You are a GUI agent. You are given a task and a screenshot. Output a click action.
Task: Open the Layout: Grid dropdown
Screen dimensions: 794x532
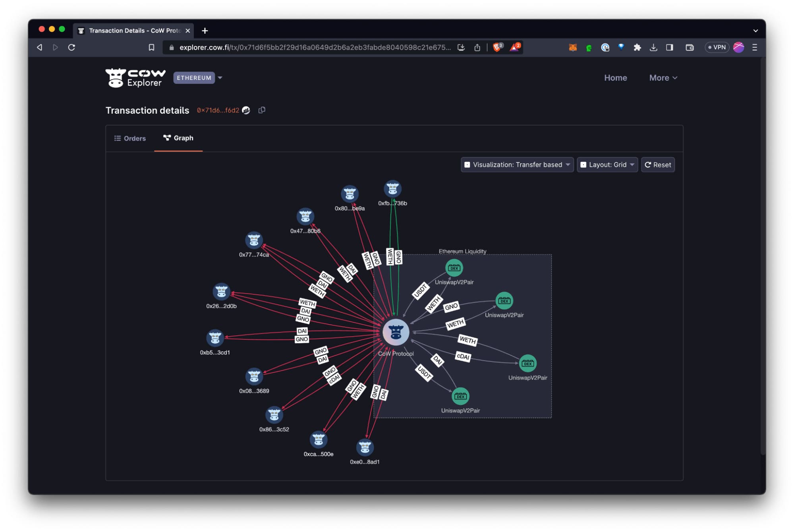click(x=607, y=164)
